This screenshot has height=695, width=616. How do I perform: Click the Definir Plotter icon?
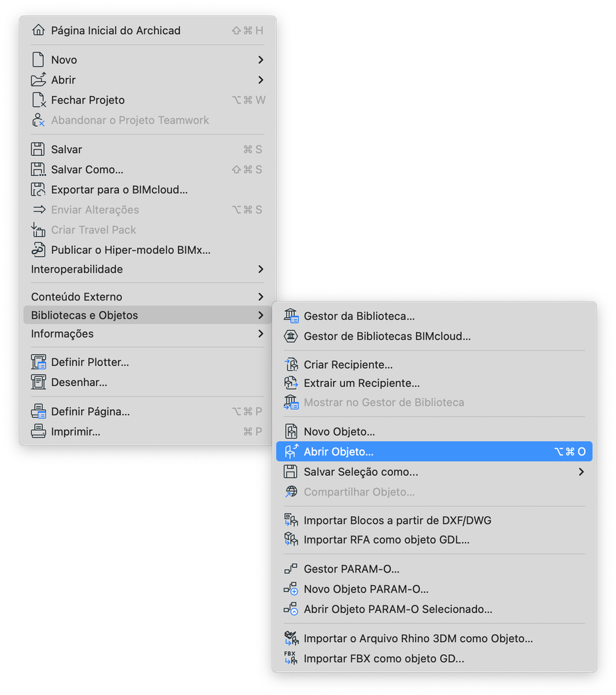pyautogui.click(x=38, y=362)
